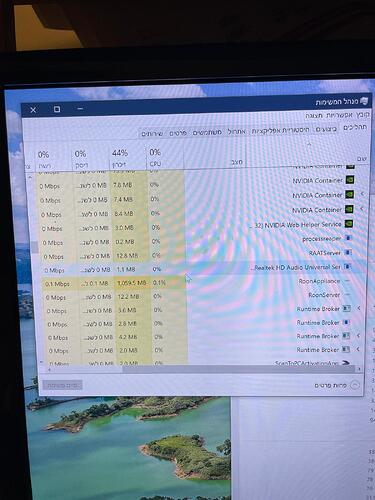Viewport: 375px width, 500px height.
Task: Click the RAATServer process icon
Action: 348,252
